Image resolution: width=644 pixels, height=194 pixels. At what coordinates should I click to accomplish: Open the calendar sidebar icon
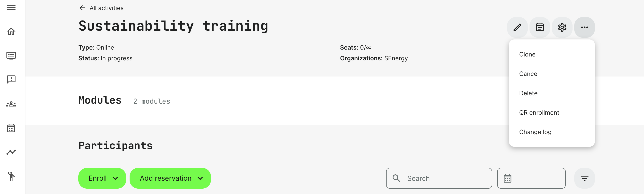(11, 128)
